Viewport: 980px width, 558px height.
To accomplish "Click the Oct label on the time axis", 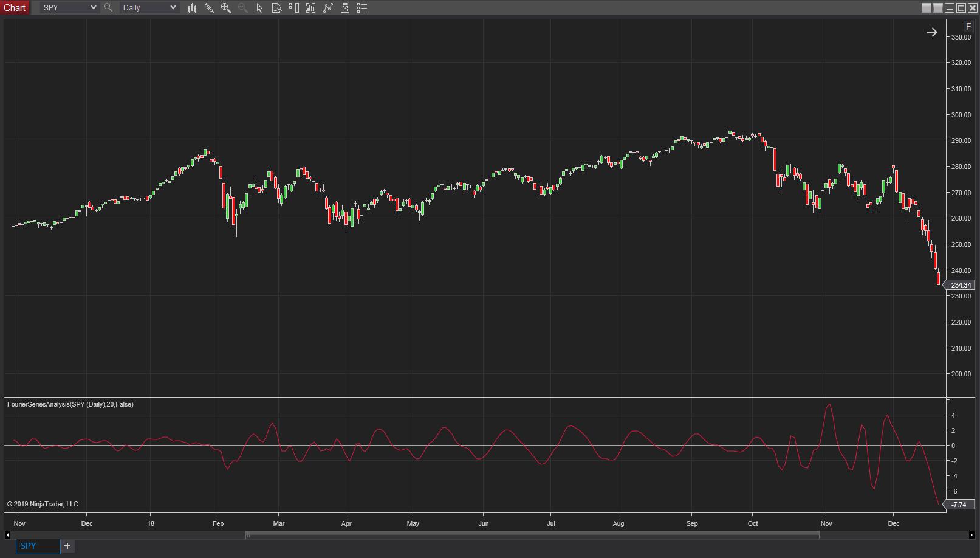I will point(753,523).
